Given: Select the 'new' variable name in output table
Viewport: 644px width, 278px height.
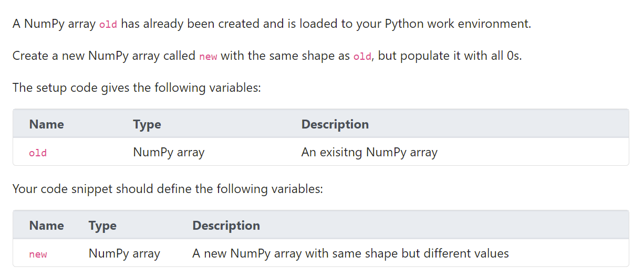Looking at the screenshot, I should tap(38, 254).
